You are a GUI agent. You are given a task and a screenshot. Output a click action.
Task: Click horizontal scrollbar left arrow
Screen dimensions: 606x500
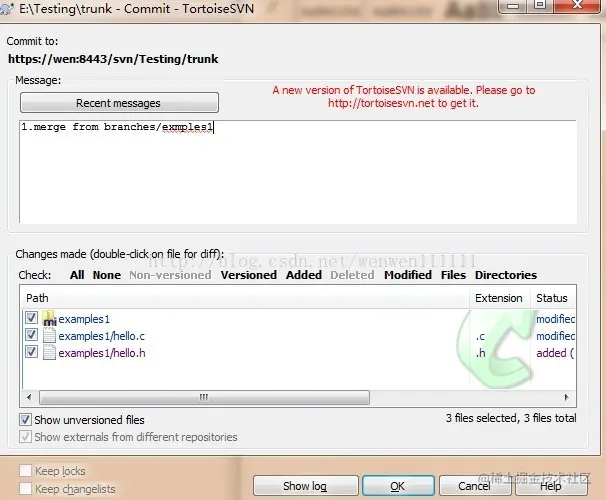coord(29,397)
